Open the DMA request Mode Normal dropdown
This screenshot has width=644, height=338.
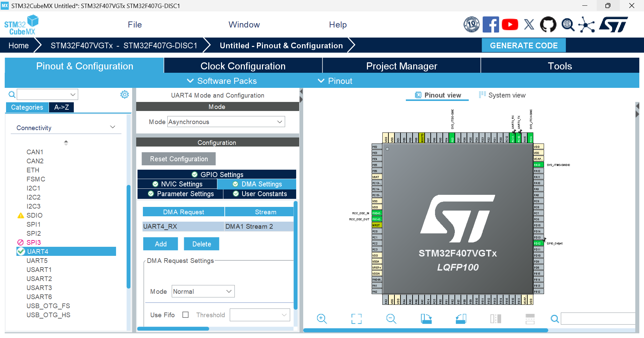click(x=203, y=291)
